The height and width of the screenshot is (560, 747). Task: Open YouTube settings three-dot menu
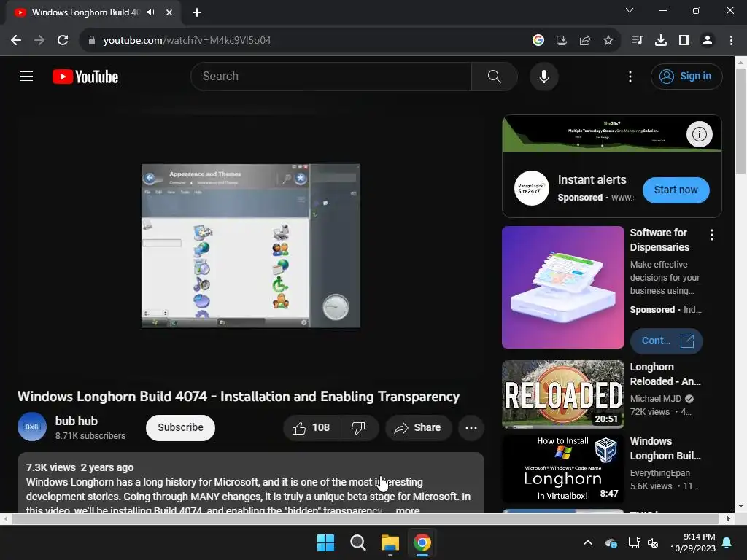pos(630,76)
